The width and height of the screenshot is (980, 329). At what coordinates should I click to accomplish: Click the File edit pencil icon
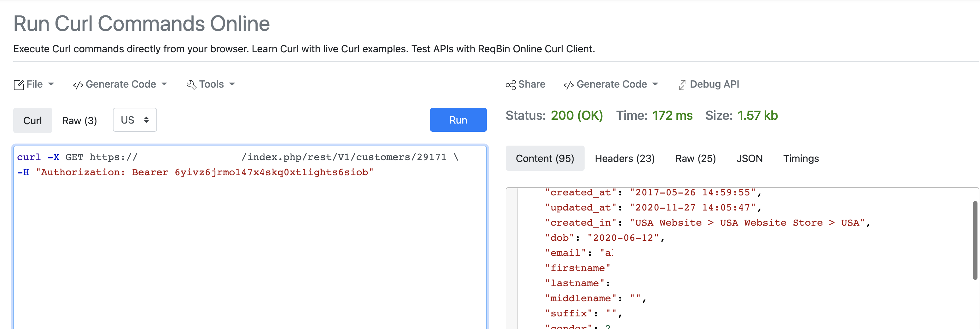[19, 85]
